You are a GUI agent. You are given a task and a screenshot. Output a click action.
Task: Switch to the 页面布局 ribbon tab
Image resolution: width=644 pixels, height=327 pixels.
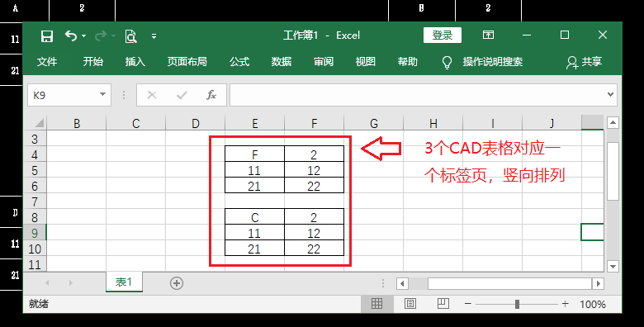[x=187, y=62]
